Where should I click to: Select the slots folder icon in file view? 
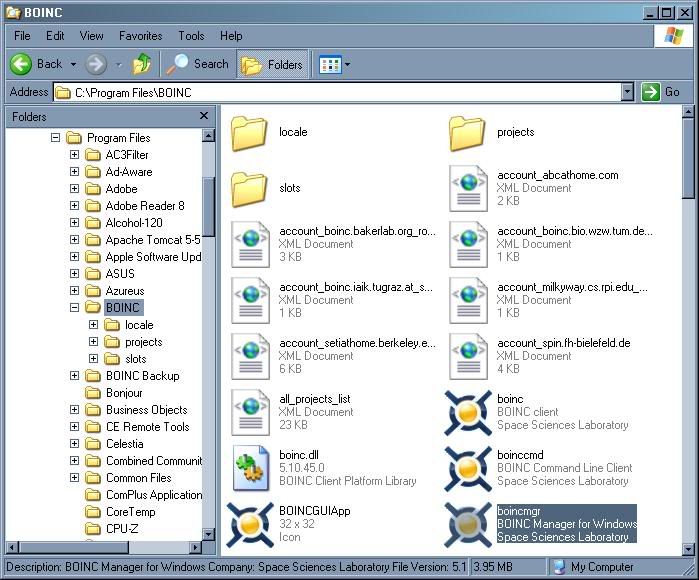pos(249,189)
